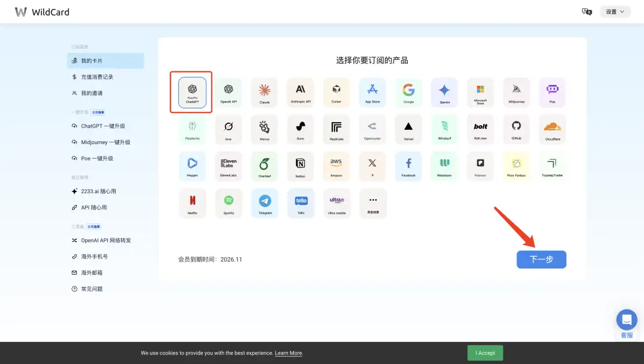The width and height of the screenshot is (644, 364).
Task: Choose the Cloudflare tile
Action: click(552, 129)
